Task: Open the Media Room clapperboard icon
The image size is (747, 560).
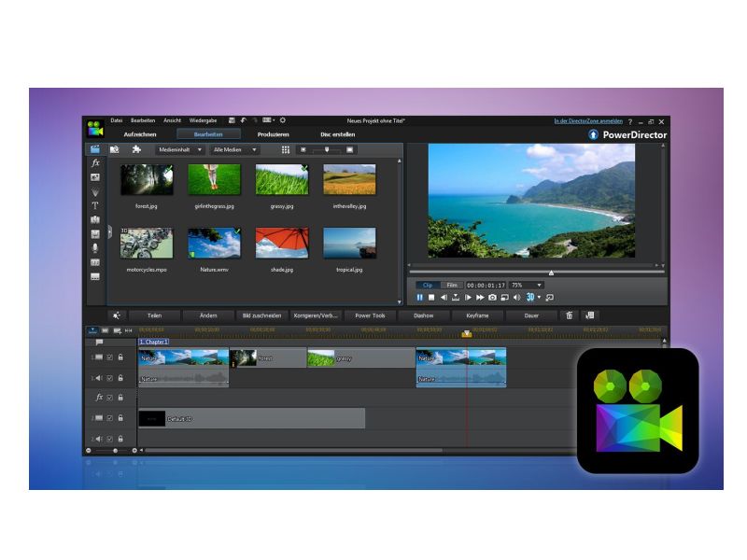Action: point(95,149)
